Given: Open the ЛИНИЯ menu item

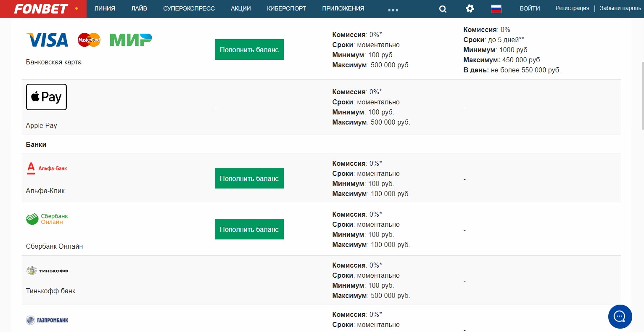Looking at the screenshot, I should 105,8.
